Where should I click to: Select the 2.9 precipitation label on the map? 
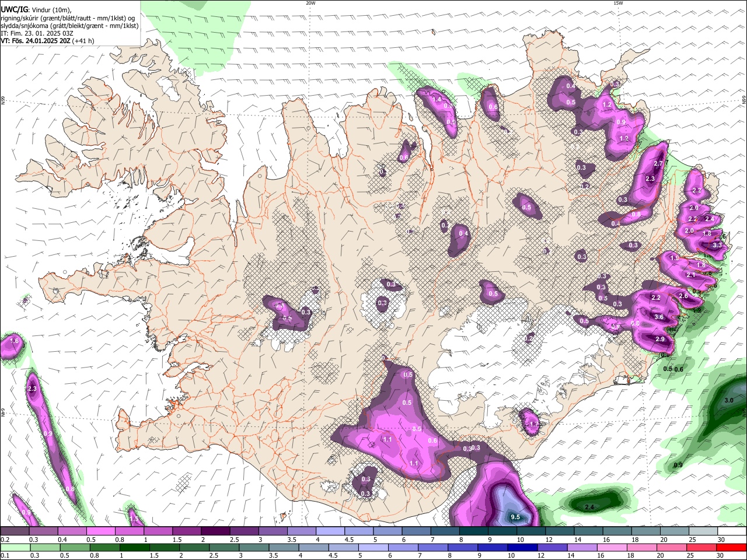pyautogui.click(x=660, y=339)
